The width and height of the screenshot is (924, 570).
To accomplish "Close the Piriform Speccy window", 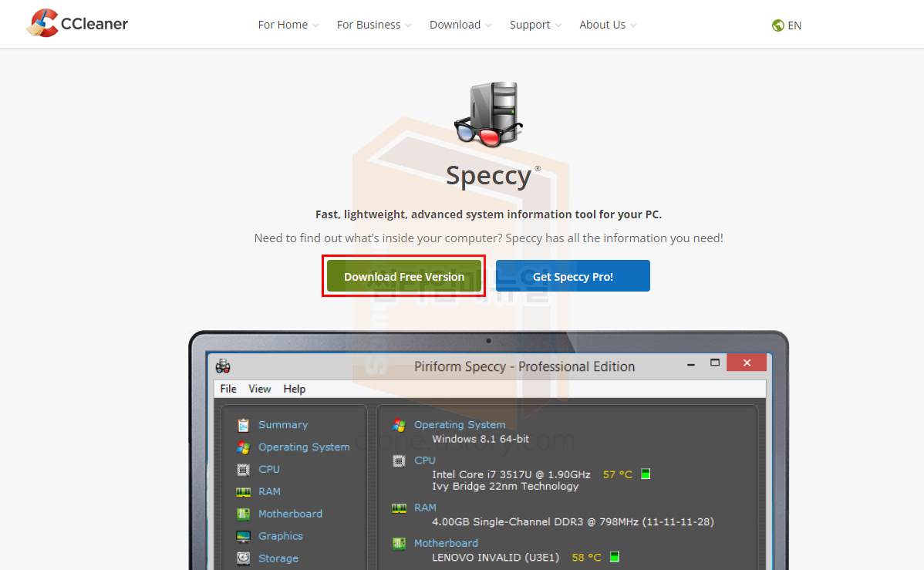I will (x=747, y=363).
